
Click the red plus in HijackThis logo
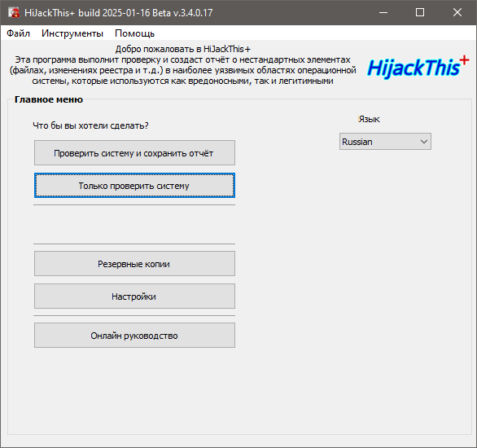click(464, 60)
